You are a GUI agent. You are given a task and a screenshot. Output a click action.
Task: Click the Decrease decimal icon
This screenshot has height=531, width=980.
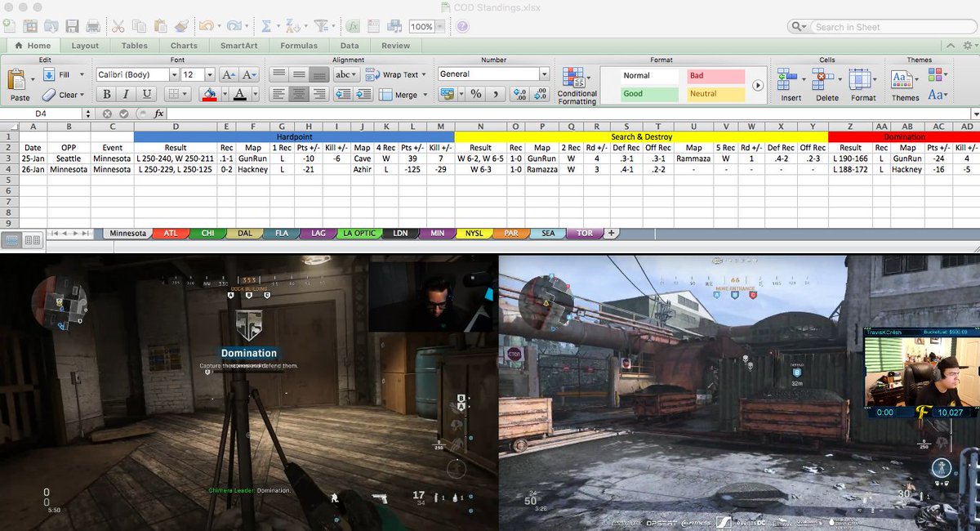pos(540,95)
